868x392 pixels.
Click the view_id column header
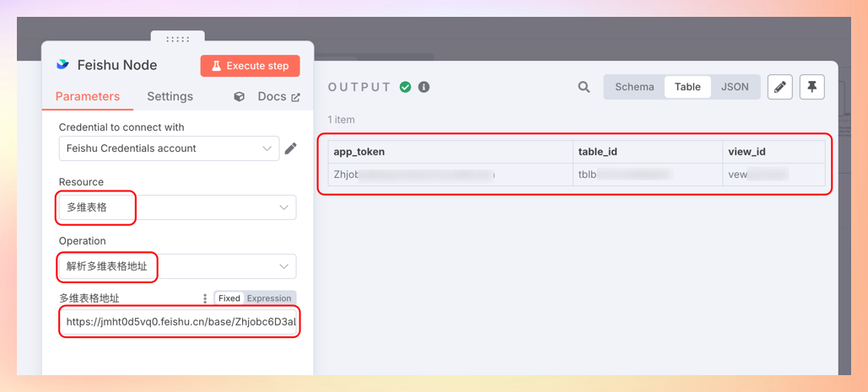774,152
